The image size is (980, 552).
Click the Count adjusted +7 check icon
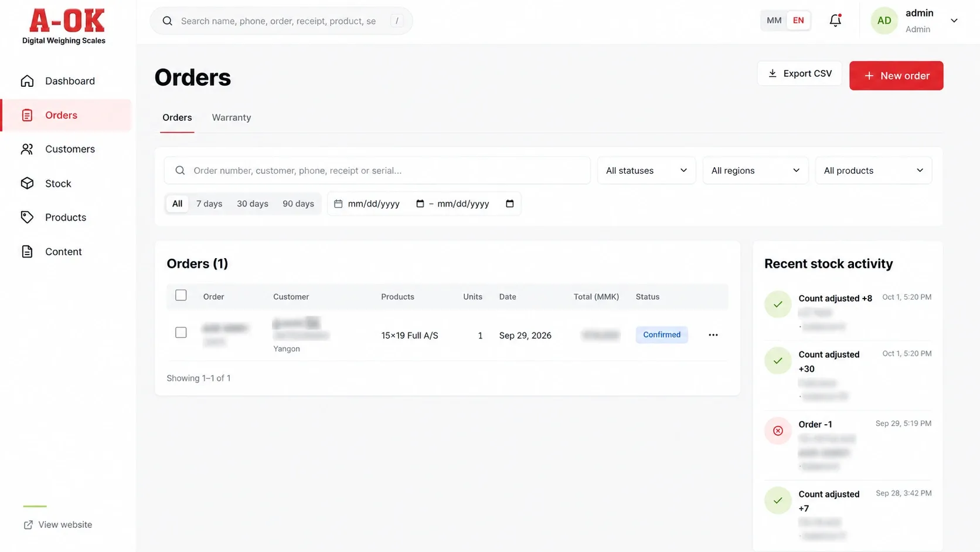(x=778, y=500)
